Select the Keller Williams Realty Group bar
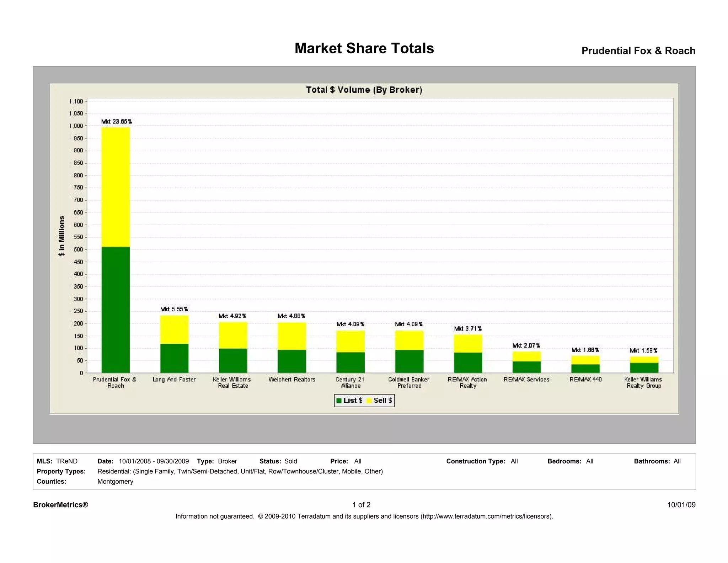728x563 pixels. pyautogui.click(x=644, y=365)
